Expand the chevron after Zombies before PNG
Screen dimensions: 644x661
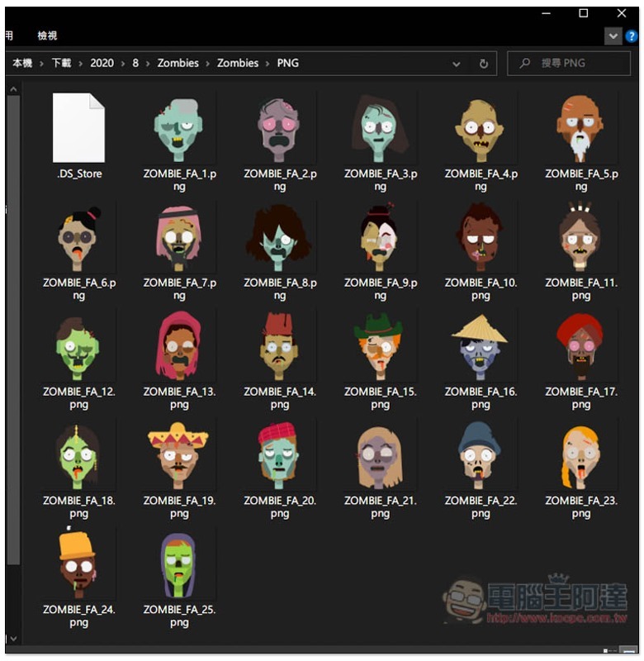pyautogui.click(x=268, y=63)
